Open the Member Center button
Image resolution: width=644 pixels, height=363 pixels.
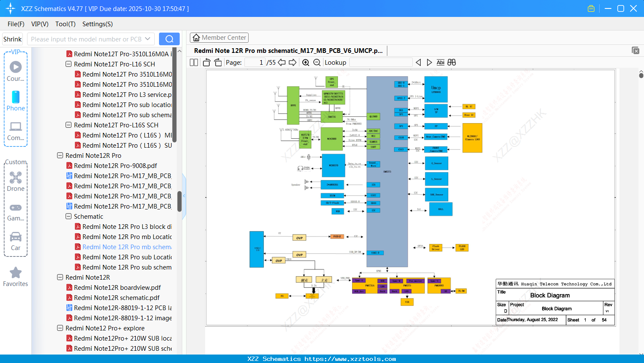point(219,38)
